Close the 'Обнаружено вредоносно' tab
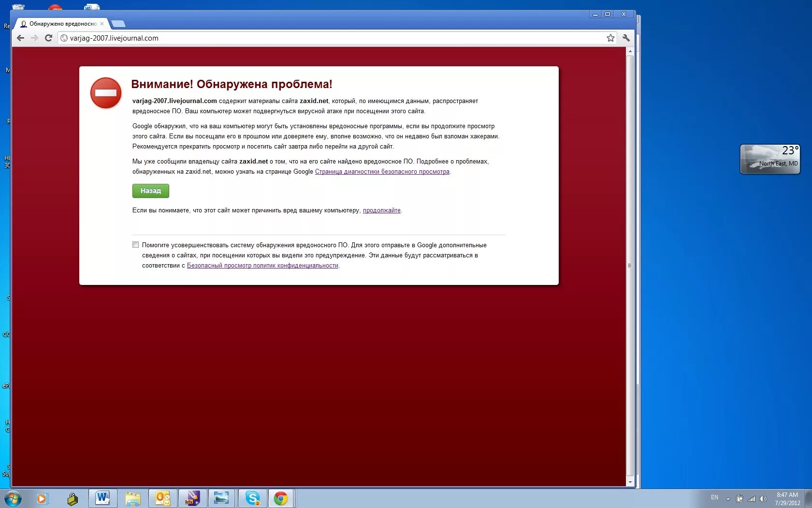Image resolution: width=812 pixels, height=508 pixels. coord(102,24)
